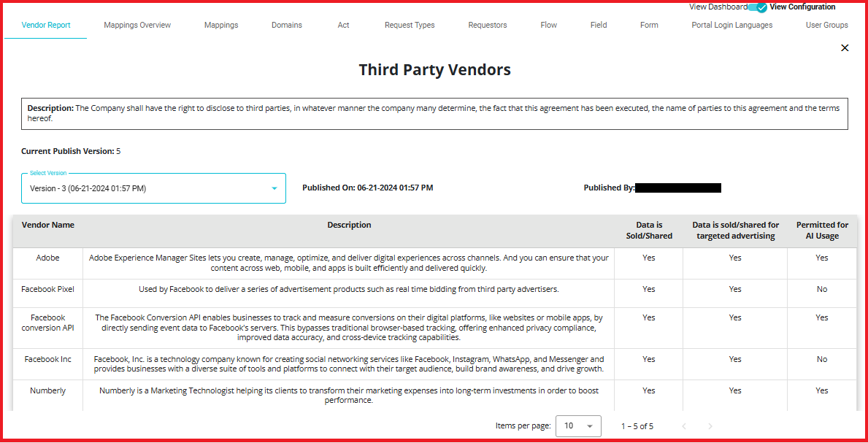Click the Facebook Pixel vendor name
This screenshot has height=443, width=868.
[48, 289]
